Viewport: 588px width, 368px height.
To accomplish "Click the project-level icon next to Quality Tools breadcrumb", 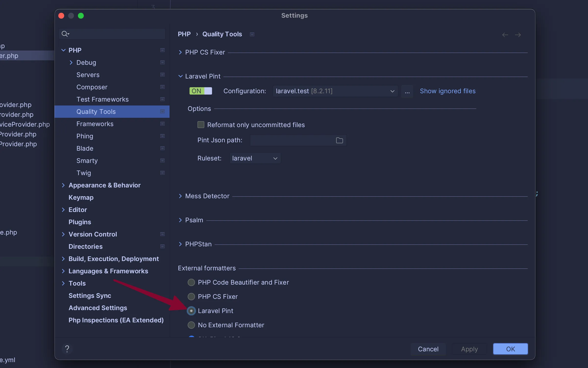I will click(252, 34).
